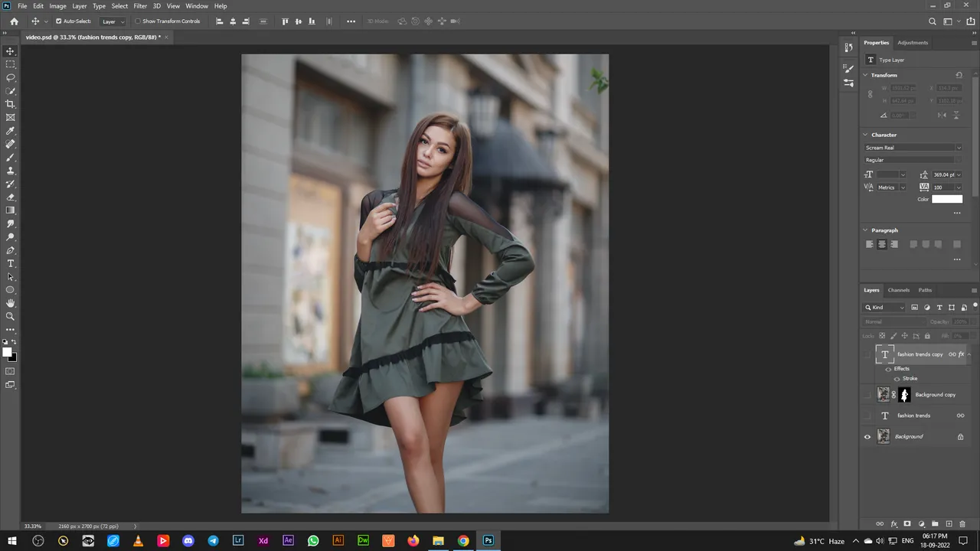The width and height of the screenshot is (980, 551).
Task: Switch to the Adjustments tab
Action: 913,43
